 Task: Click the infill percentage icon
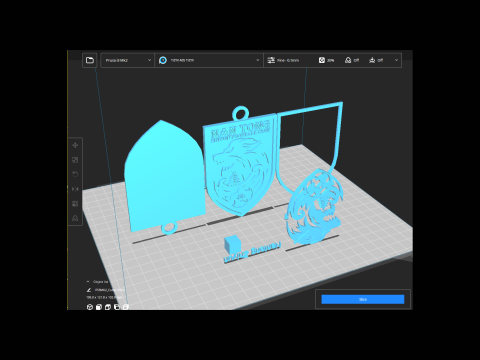pyautogui.click(x=322, y=60)
